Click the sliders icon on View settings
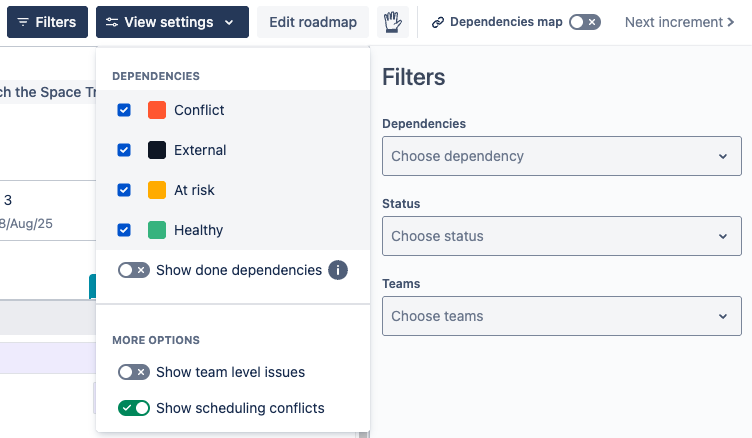 click(112, 22)
